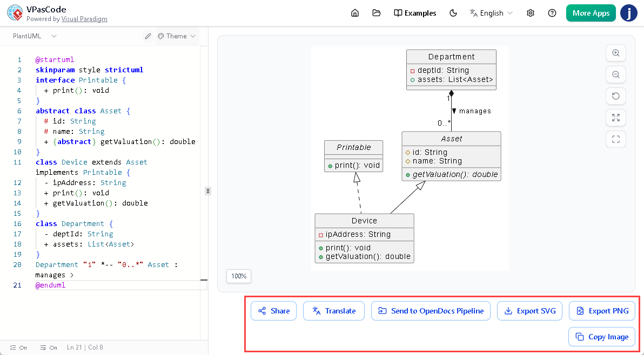Toggle dark mode moon icon

453,13
